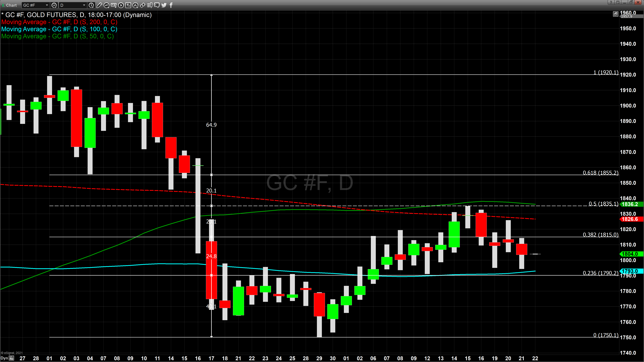Click the speech bubble comment icon
The image size is (644, 362).
(157, 5)
